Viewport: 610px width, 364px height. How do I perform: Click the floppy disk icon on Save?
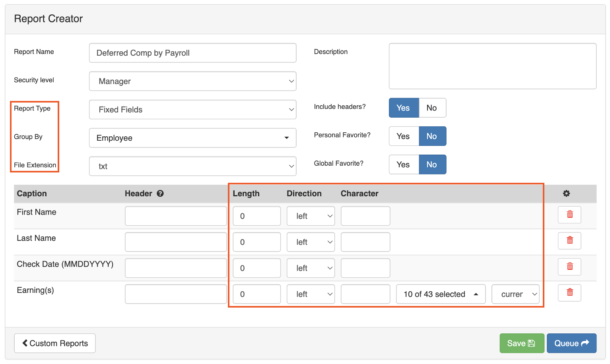tap(531, 343)
